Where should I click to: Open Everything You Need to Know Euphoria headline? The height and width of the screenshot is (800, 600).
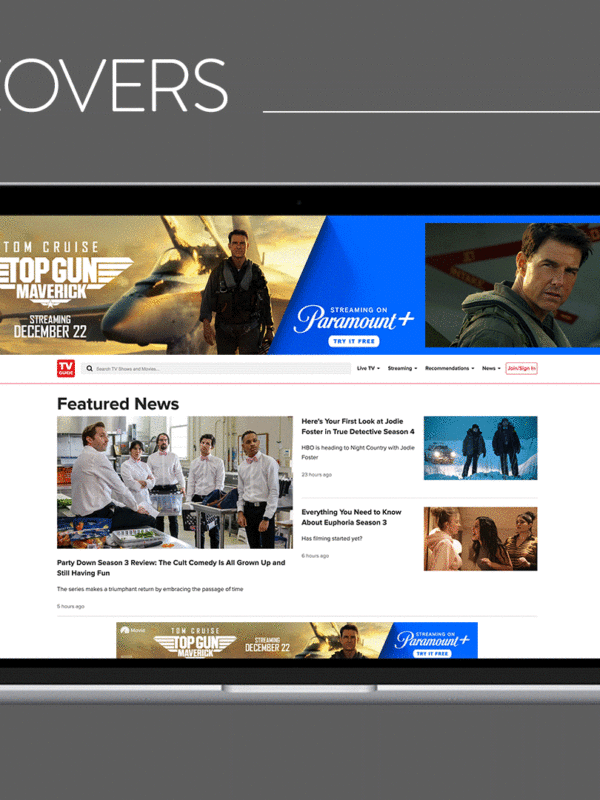pyautogui.click(x=351, y=517)
